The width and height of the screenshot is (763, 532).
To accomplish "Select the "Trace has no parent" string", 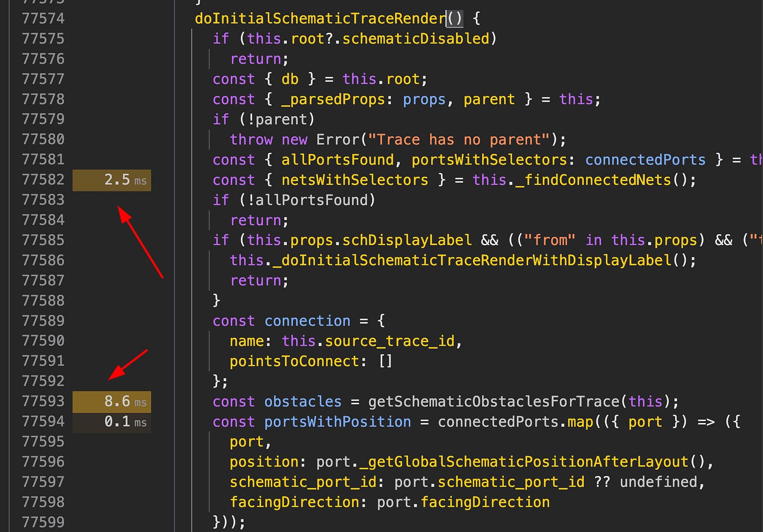I will (459, 140).
